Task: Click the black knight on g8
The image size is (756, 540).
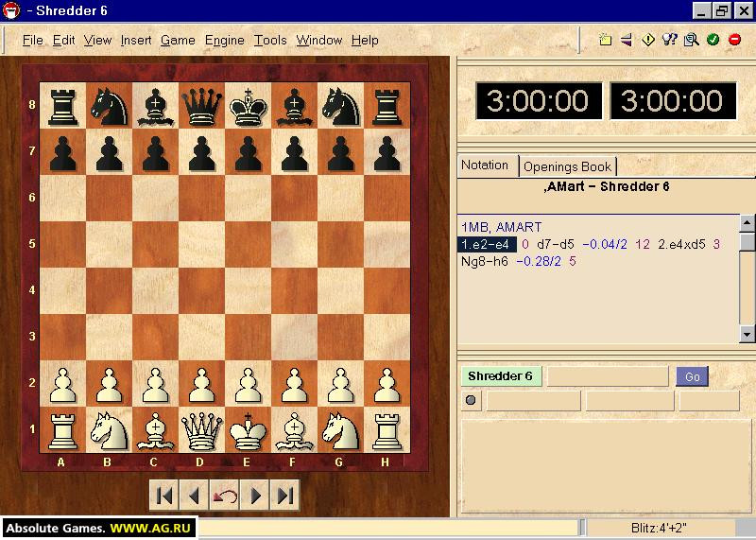Action: tap(340, 106)
